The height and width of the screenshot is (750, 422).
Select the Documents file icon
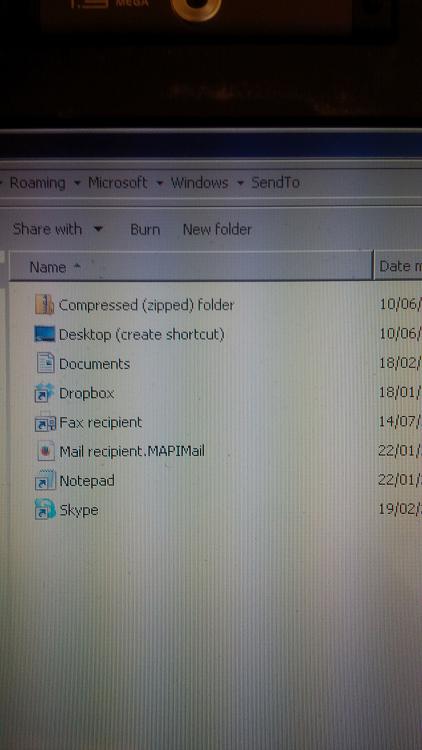pos(45,363)
